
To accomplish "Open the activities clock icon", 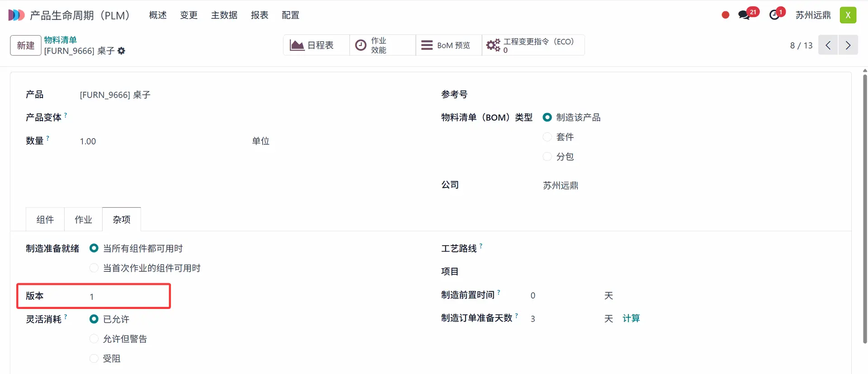I will [x=775, y=15].
